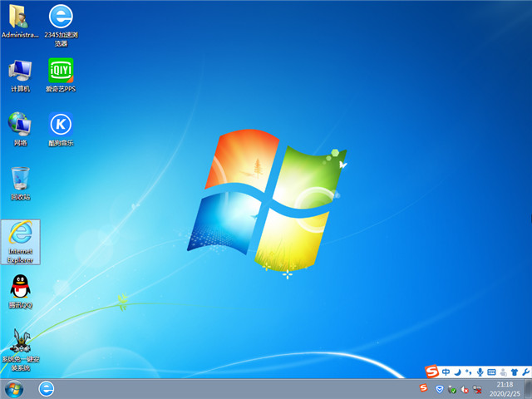The height and width of the screenshot is (399, 532).
Task: Open Sogou toolbox wrench icon
Action: [x=525, y=372]
